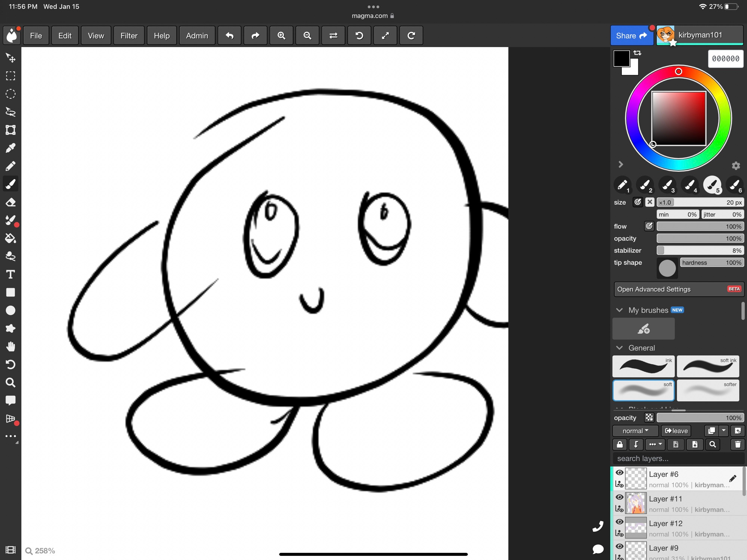Toggle flow pressure sensitivity
The image size is (747, 560).
pos(649,226)
